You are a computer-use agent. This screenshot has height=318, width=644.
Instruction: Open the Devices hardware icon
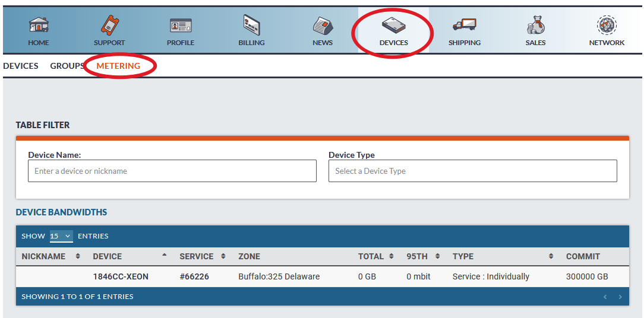click(x=393, y=25)
